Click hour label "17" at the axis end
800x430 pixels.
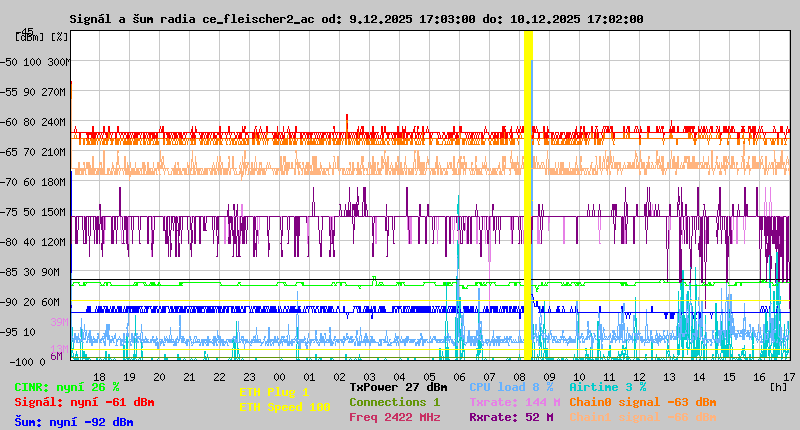pos(789,377)
